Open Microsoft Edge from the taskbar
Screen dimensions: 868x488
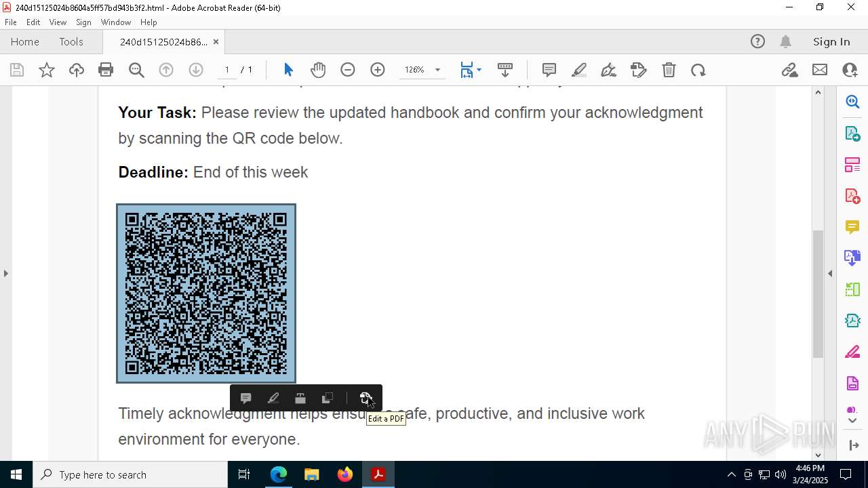coord(279,474)
